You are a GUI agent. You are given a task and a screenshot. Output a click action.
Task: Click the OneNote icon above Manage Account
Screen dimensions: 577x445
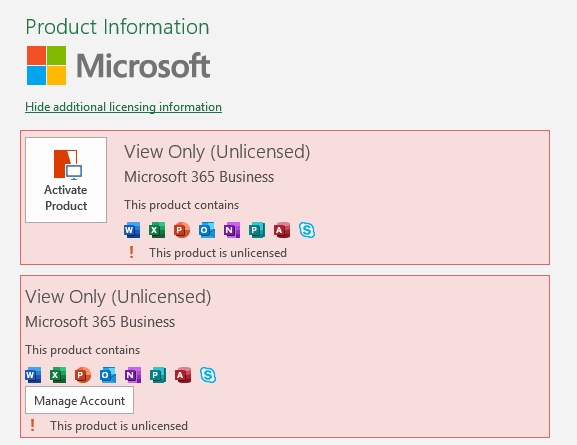click(x=133, y=375)
